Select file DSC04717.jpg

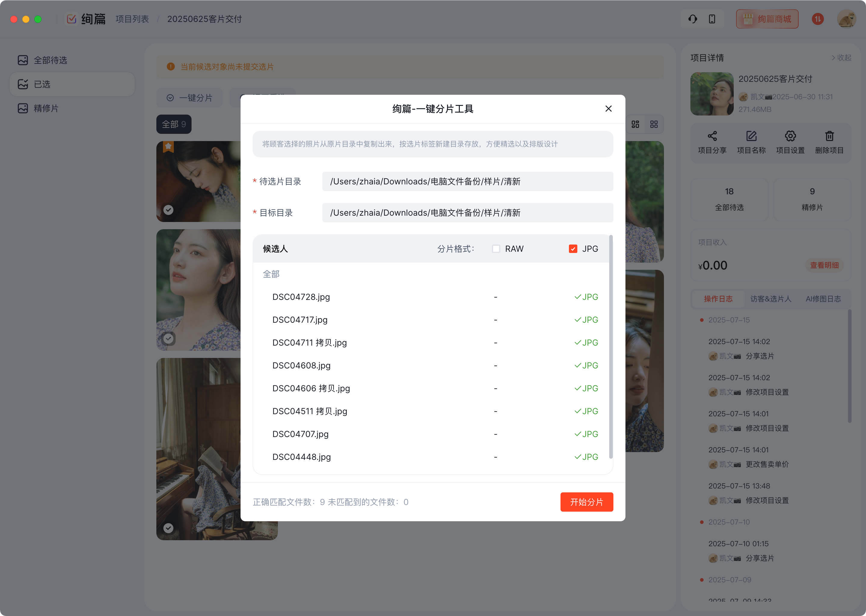300,320
